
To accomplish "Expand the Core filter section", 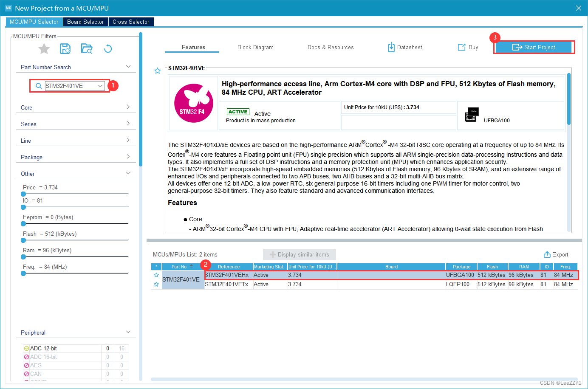I will 128,107.
